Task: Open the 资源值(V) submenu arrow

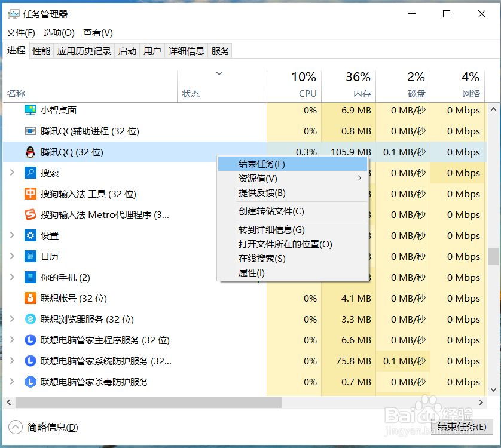Action: (x=359, y=178)
